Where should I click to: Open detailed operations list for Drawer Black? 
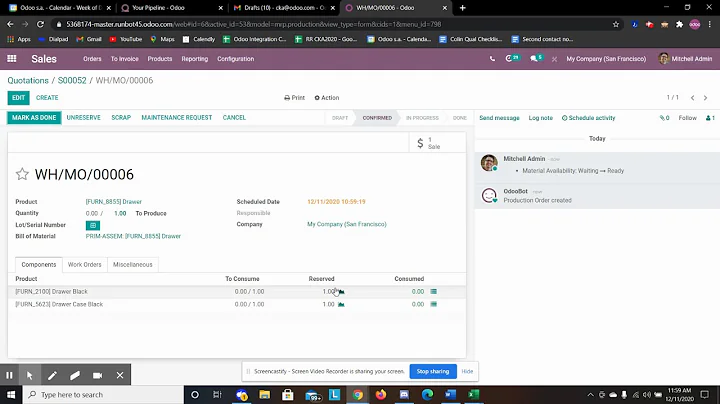click(x=433, y=292)
